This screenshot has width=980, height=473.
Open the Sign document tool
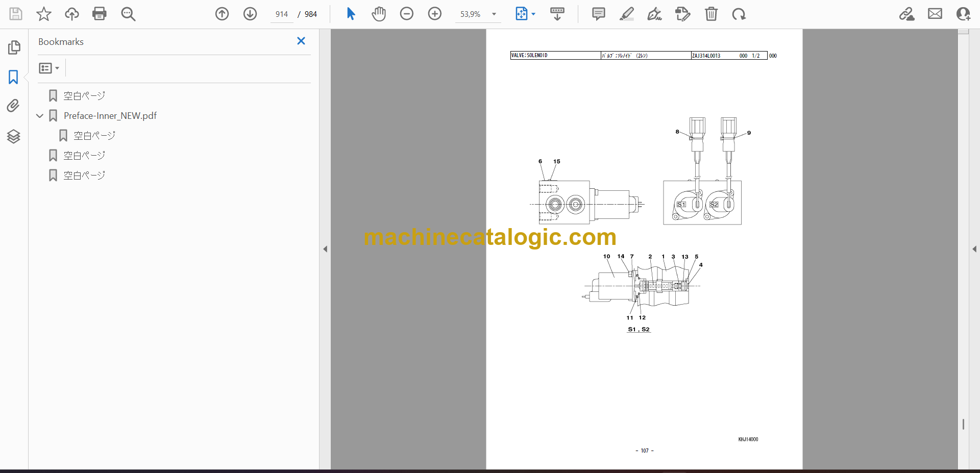pos(655,14)
